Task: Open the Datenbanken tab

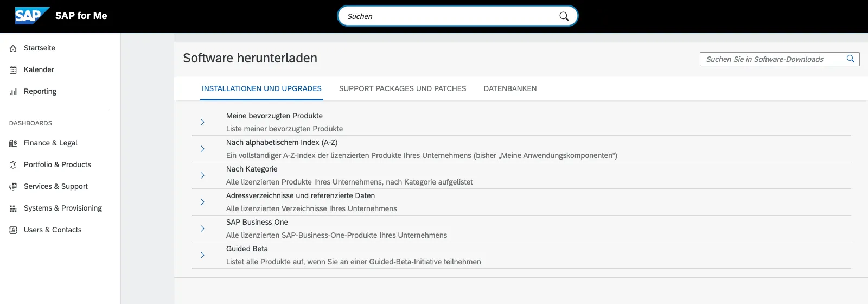Action: pos(510,88)
